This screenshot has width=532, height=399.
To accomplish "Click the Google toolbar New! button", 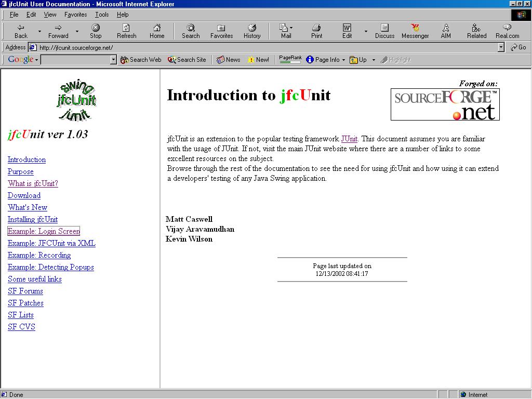I will point(258,60).
